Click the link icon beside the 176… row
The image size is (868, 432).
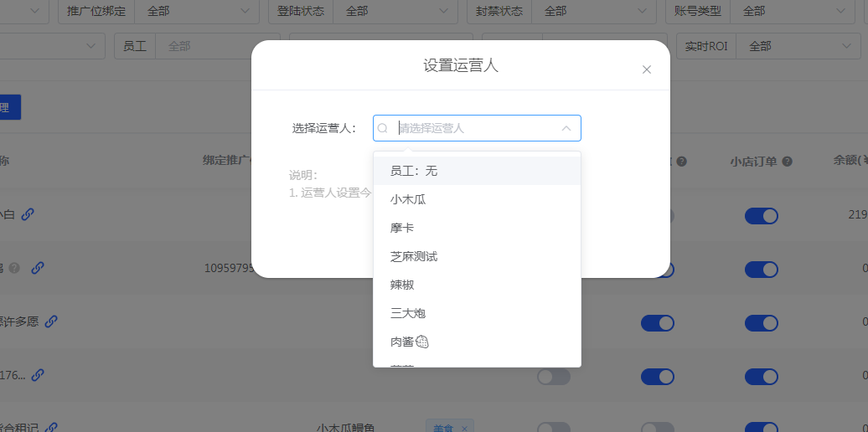39,375
